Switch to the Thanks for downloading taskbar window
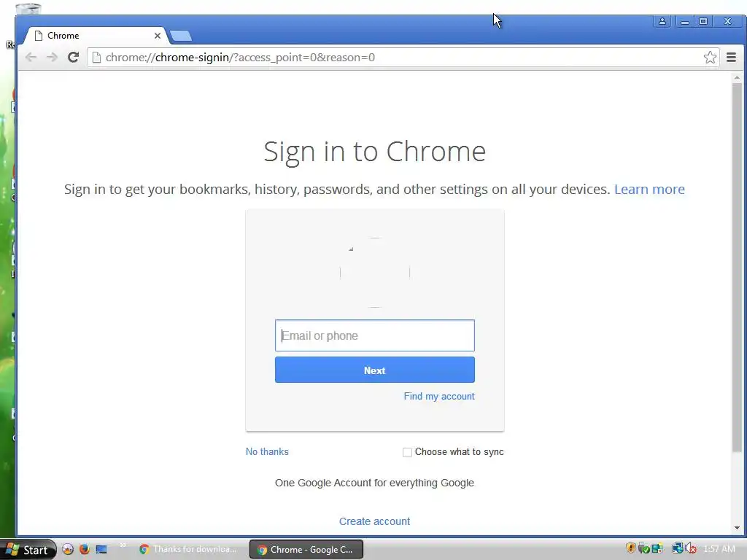747x560 pixels. pyautogui.click(x=188, y=549)
